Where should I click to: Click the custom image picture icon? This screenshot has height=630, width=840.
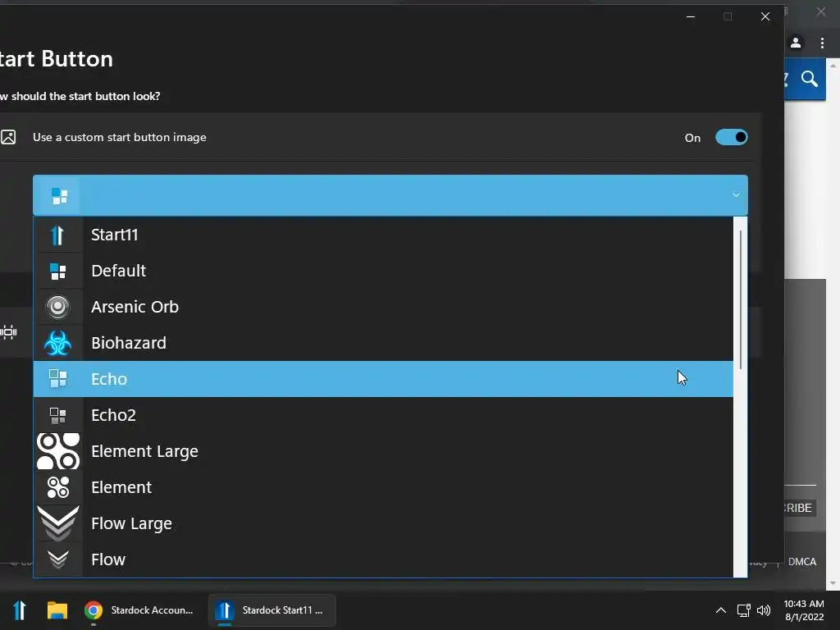pos(8,137)
